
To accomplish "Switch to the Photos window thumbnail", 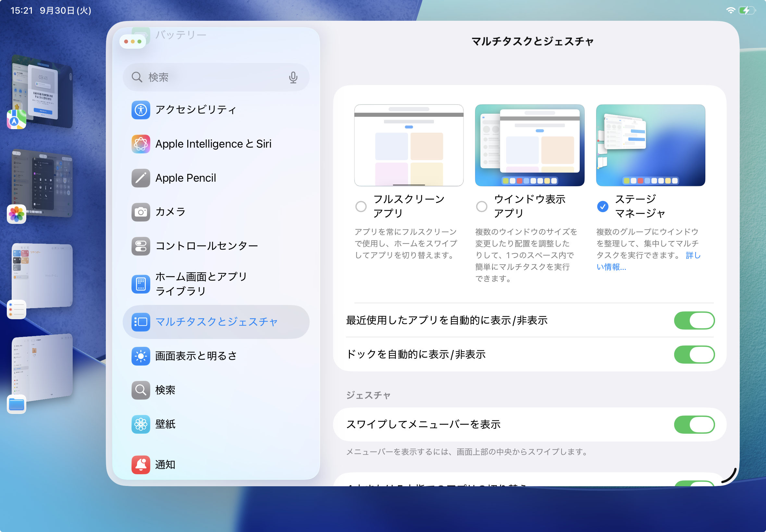I will pyautogui.click(x=43, y=183).
